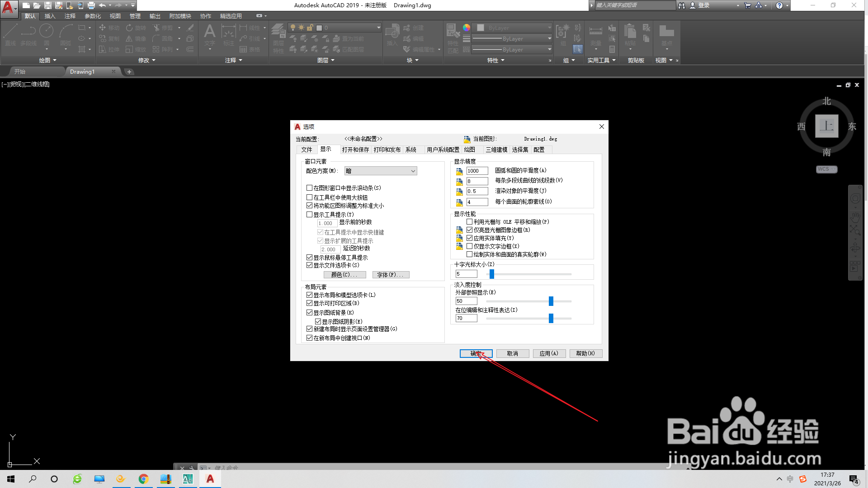Click the Undo arrow in quick access toolbar
Image resolution: width=868 pixels, height=488 pixels.
[102, 5]
